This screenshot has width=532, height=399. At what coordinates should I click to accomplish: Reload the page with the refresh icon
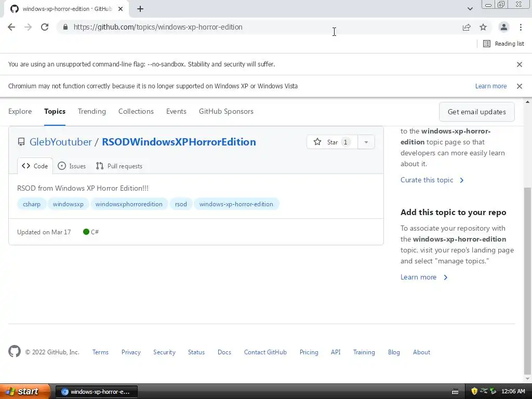coord(45,27)
